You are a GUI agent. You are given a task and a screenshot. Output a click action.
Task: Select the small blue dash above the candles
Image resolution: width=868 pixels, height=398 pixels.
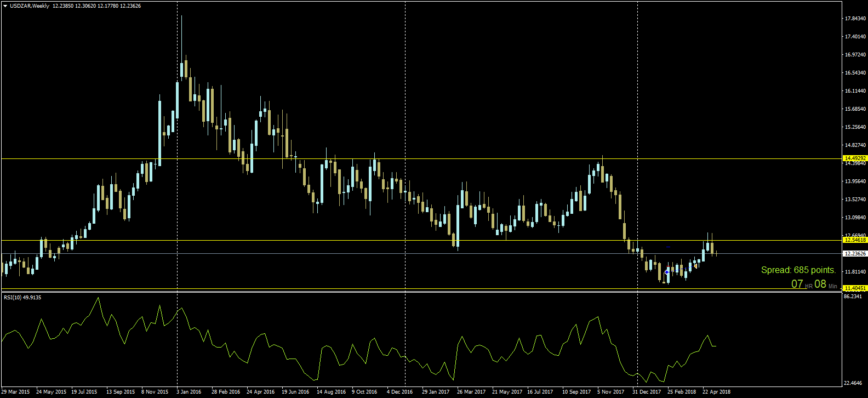[669, 247]
